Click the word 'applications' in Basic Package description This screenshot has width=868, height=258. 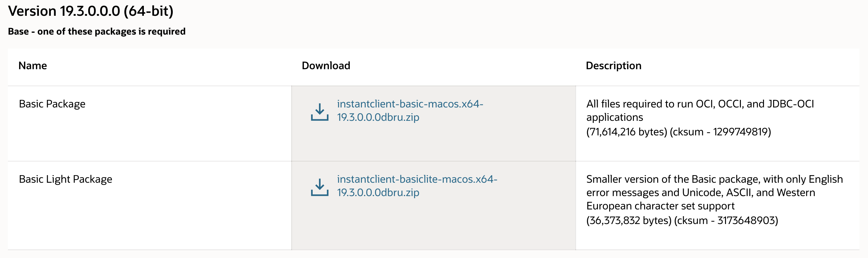coord(615,117)
